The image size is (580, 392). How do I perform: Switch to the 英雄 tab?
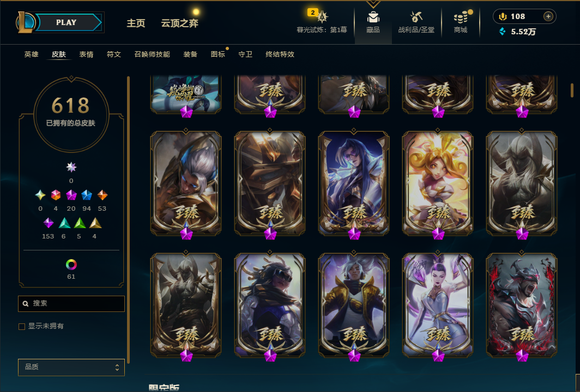32,54
